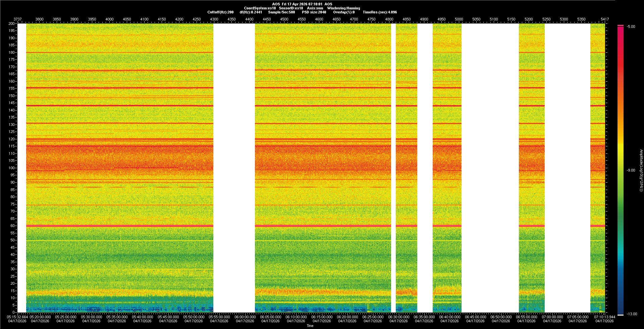Viewport: 644px width, 329px height.
Task: Click the Cutoff(Hz):200 header text
Action: tap(220, 12)
